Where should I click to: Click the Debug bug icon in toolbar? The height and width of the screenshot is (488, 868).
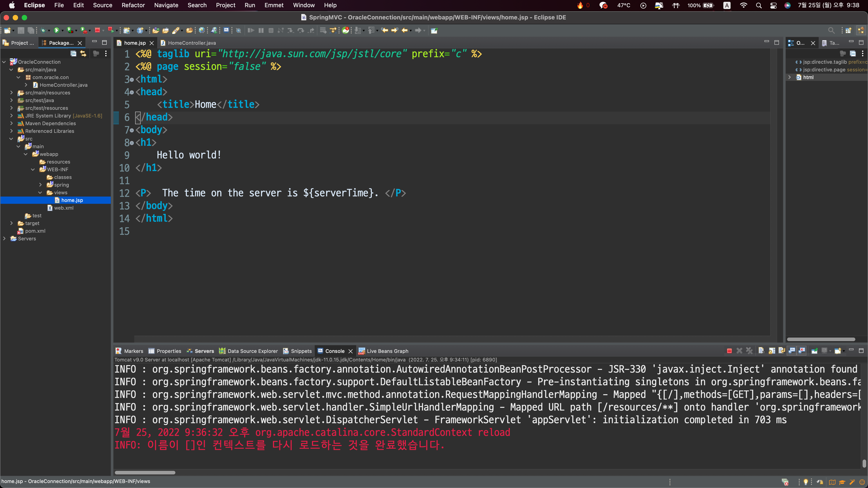[43, 30]
